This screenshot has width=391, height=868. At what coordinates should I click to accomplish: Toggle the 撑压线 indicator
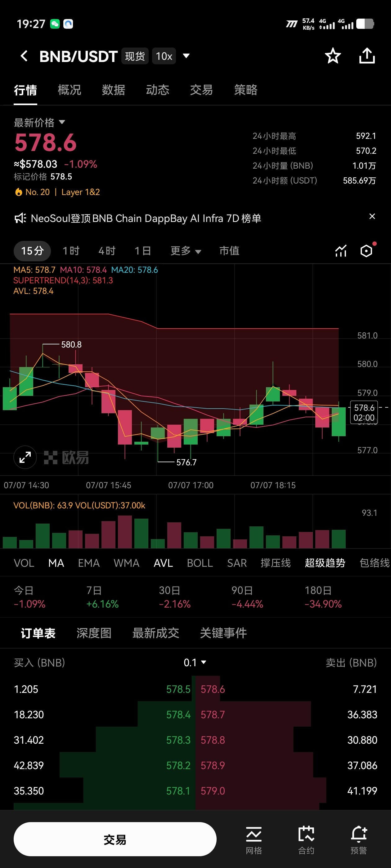(276, 563)
